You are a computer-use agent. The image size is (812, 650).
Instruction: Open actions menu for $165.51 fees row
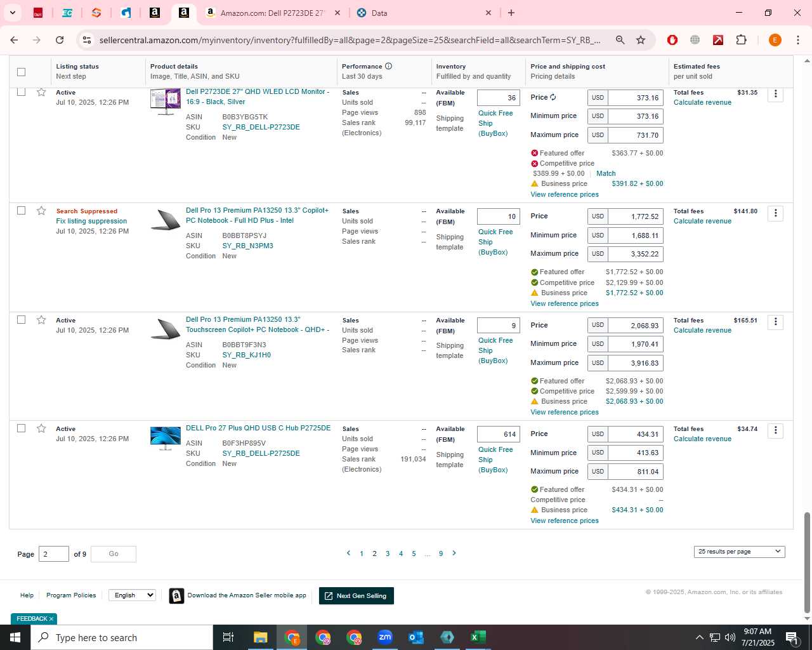click(x=775, y=322)
